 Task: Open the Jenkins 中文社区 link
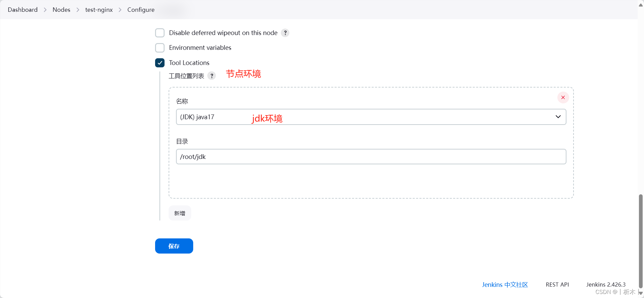coord(505,285)
